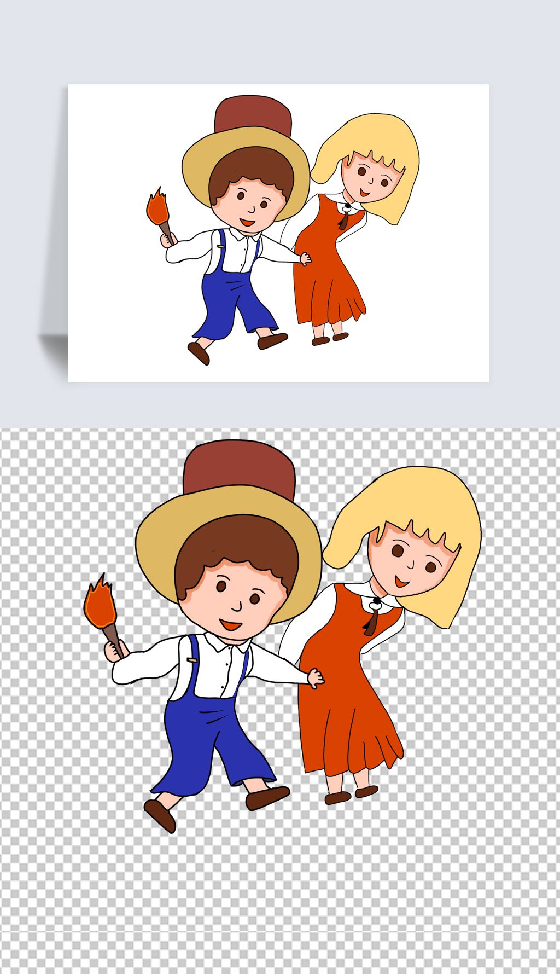
Task: Click the large boy's hand touching the girl
Action: pos(315,679)
